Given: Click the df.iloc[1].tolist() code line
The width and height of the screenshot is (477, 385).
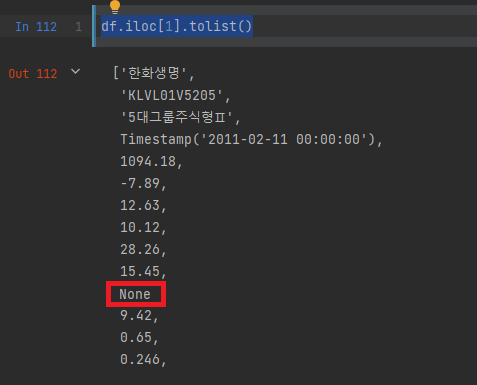Looking at the screenshot, I should [x=177, y=26].
